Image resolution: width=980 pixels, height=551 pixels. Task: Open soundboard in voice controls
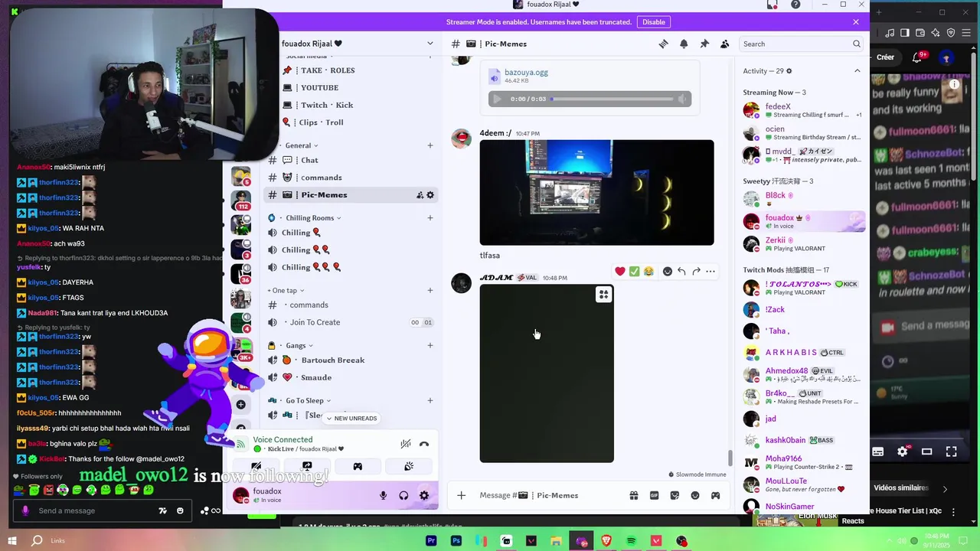point(409,466)
